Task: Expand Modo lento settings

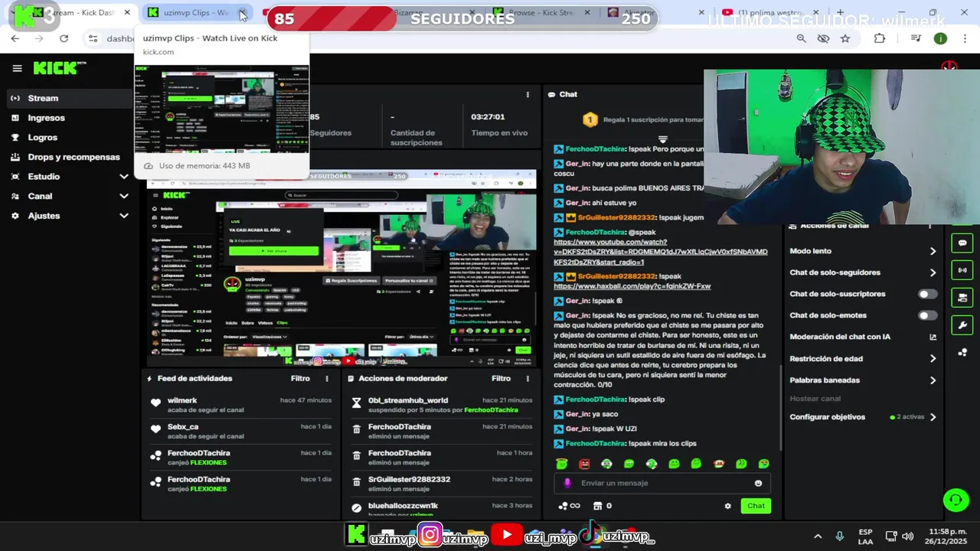Action: coord(863,251)
